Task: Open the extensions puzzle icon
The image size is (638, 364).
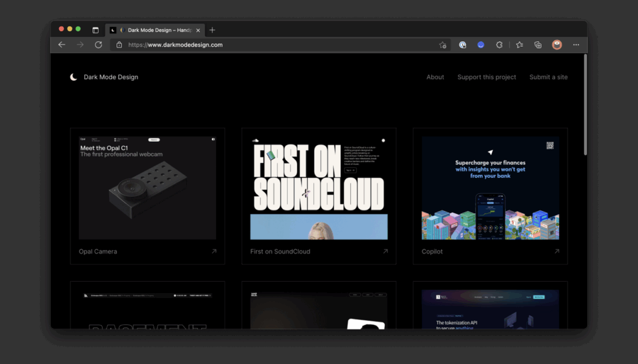Action: (499, 45)
